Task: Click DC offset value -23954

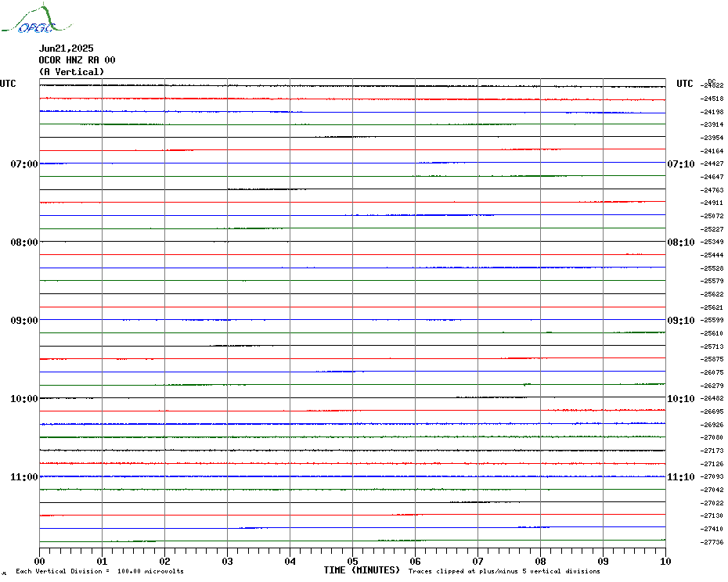Action: tap(712, 138)
